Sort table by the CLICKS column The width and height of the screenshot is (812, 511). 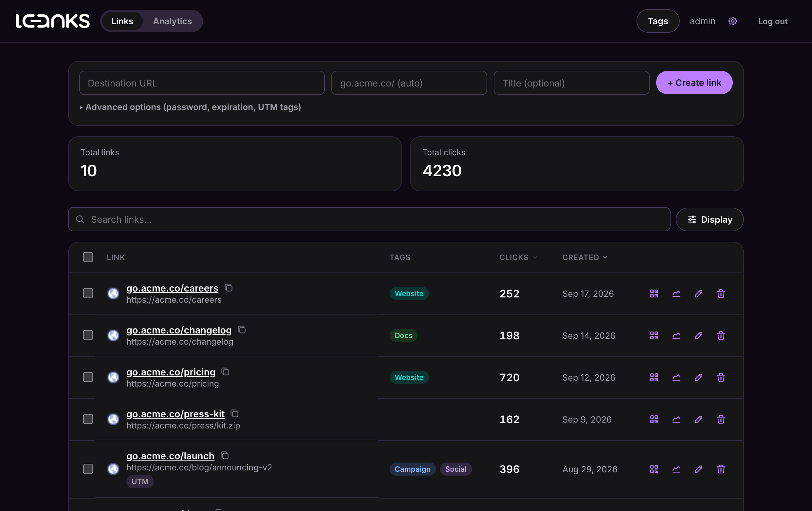[518, 257]
